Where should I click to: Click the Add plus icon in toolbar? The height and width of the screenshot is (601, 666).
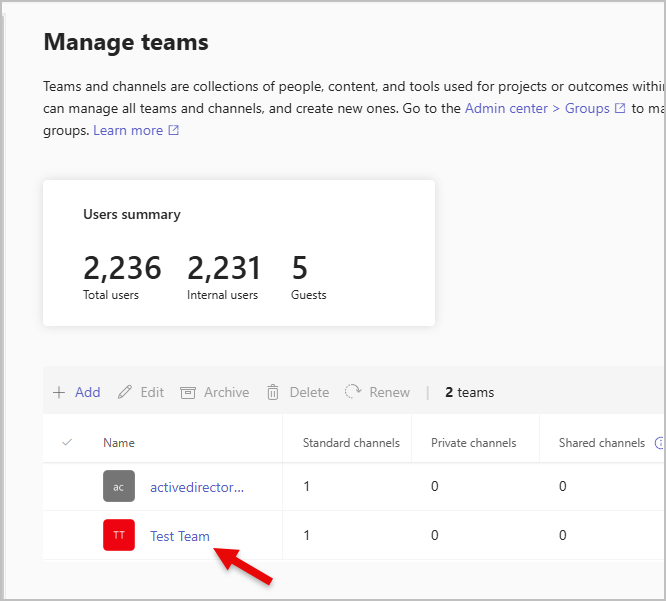click(59, 392)
